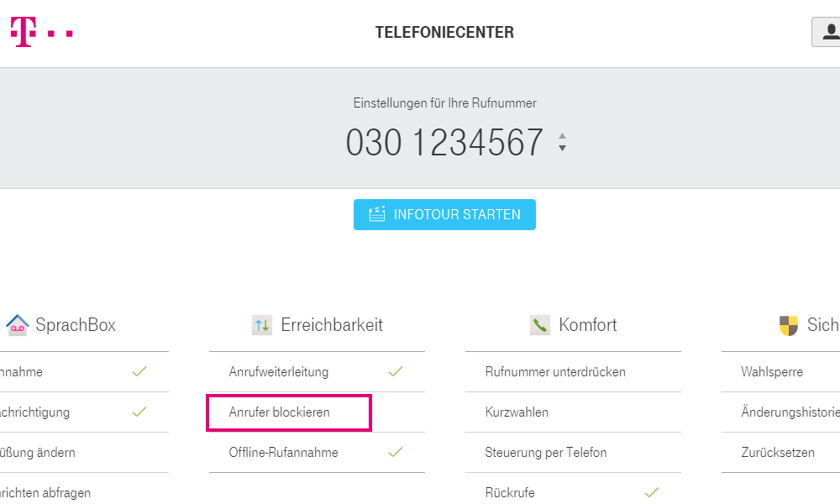Viewport: 840px width, 504px height.
Task: Click the calendar icon inside Infotour button
Action: [x=375, y=214]
